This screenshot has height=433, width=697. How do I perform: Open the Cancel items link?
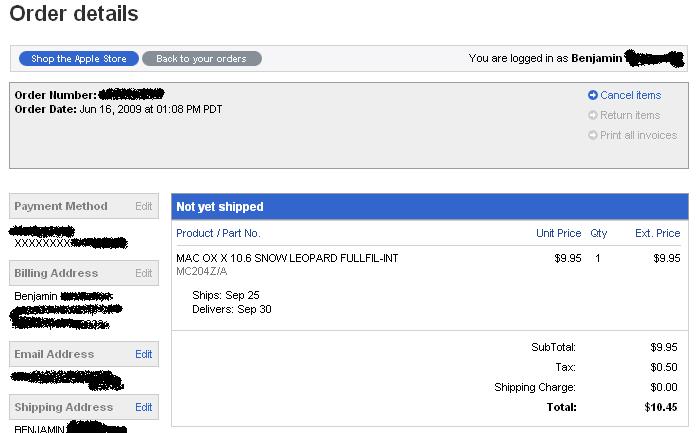(630, 95)
